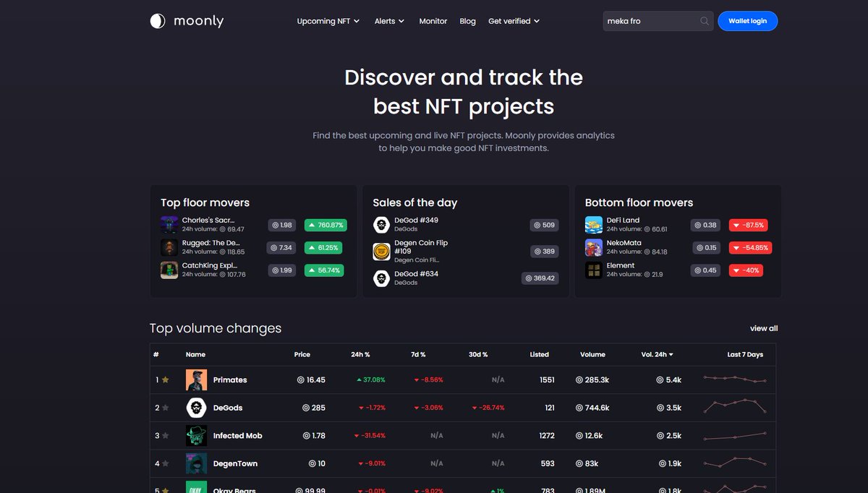Click Primates 7-day sparkline chart
The image size is (868, 493).
(x=735, y=379)
